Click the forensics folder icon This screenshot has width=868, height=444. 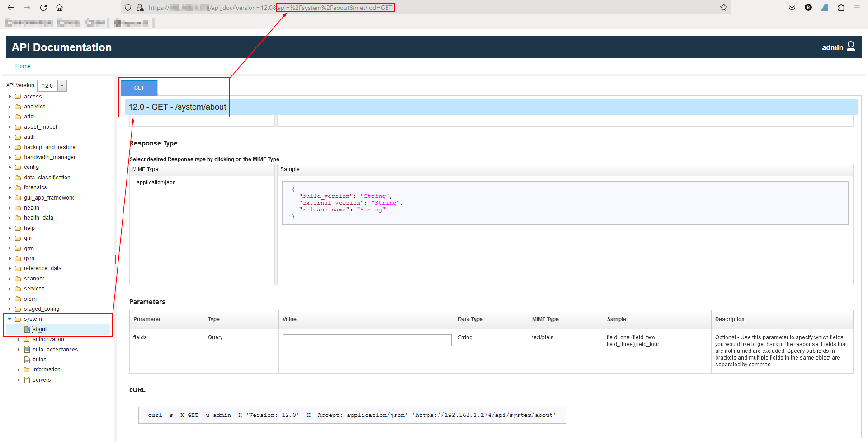click(18, 187)
